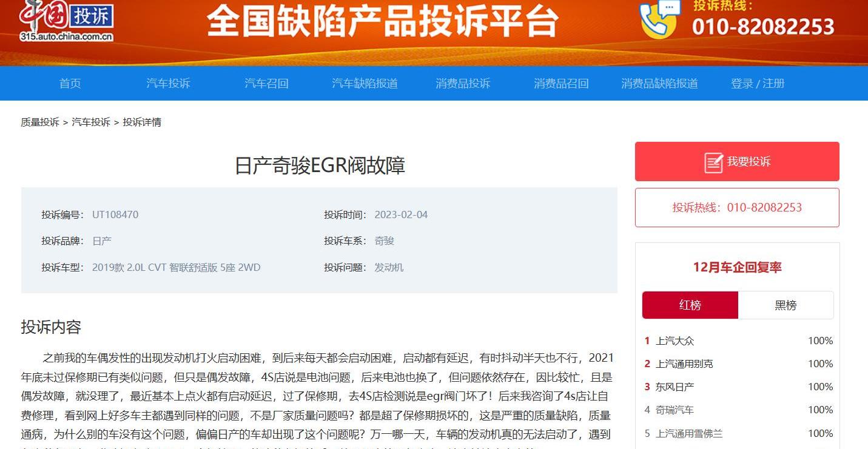Viewport: 868px width, 449px height.
Task: Click the 12月车企回复率 heading
Action: (737, 267)
